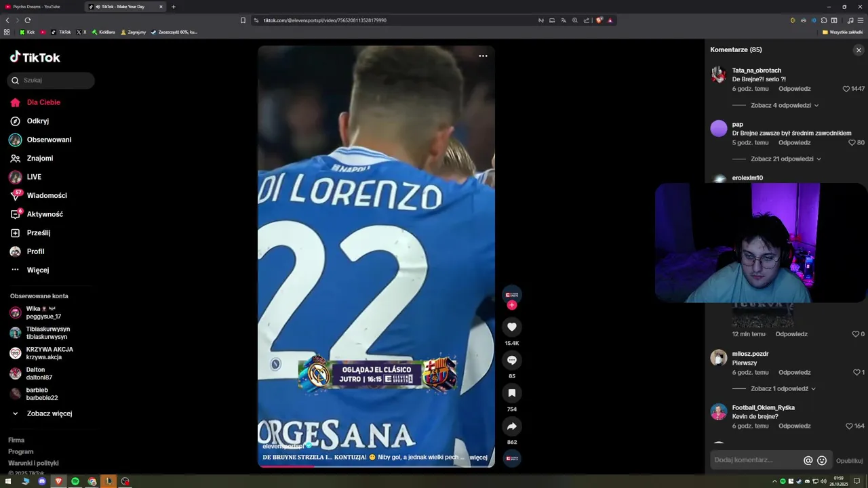The height and width of the screenshot is (488, 868).
Task: Expand Zobacz 1 odpowiedź replies
Action: point(782,388)
